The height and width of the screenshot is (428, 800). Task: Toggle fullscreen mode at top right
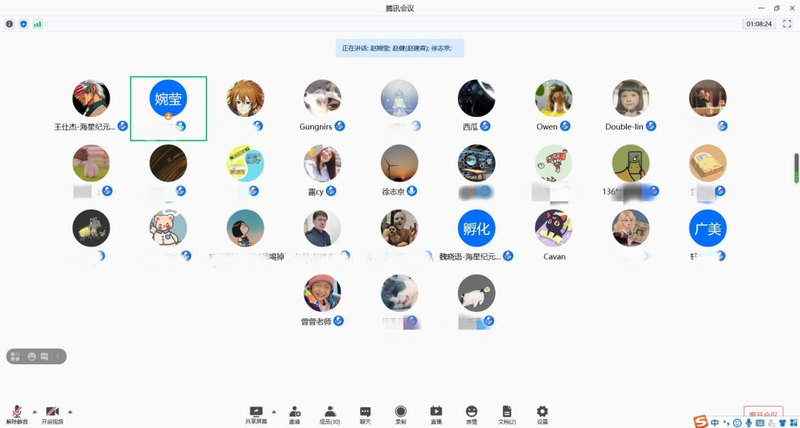tap(787, 23)
